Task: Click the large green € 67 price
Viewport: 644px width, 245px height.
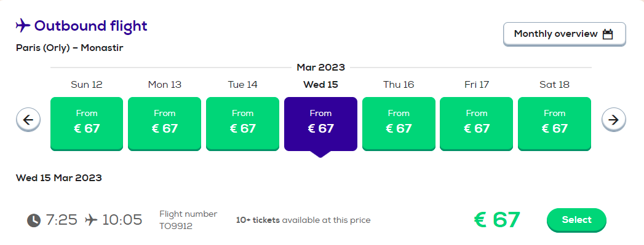Action: click(x=497, y=220)
